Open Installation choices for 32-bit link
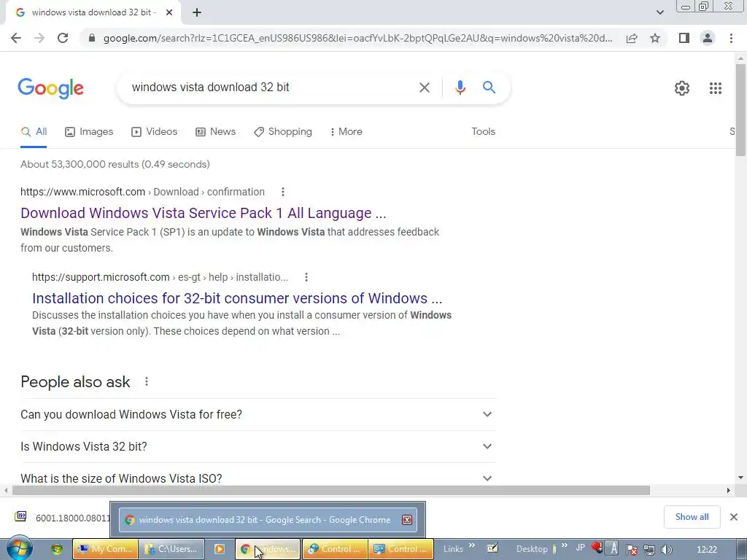The height and width of the screenshot is (560, 747). [237, 298]
